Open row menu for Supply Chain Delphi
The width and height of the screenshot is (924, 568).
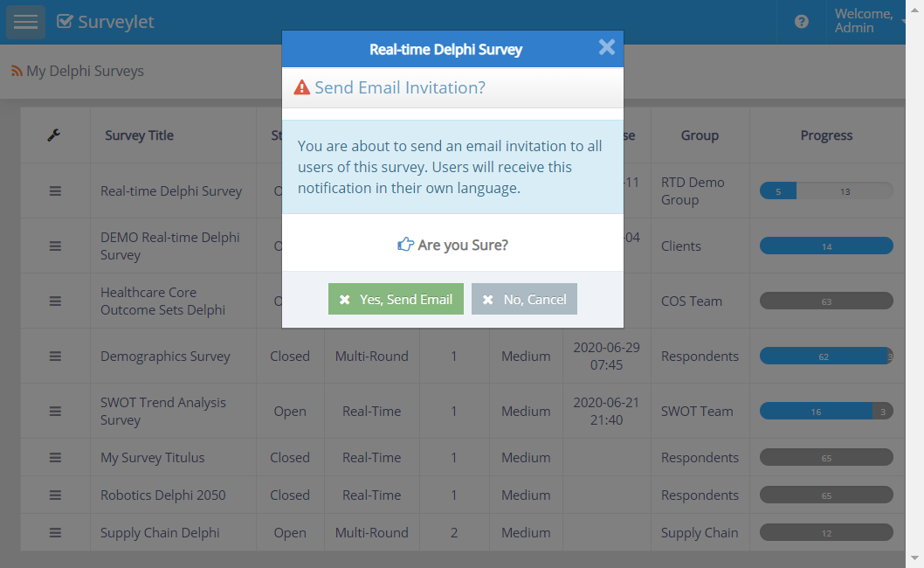tap(55, 532)
